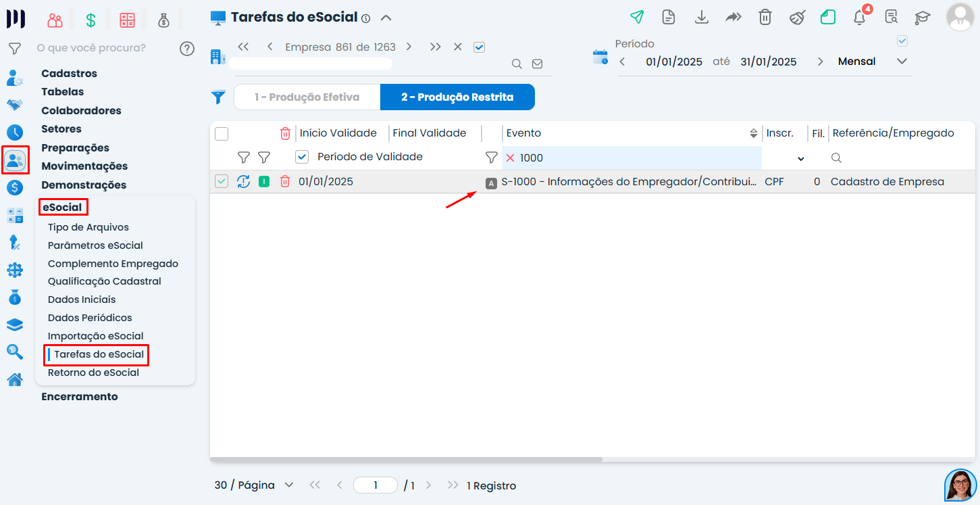Open the notifications bell with badge
980x505 pixels.
click(x=860, y=16)
